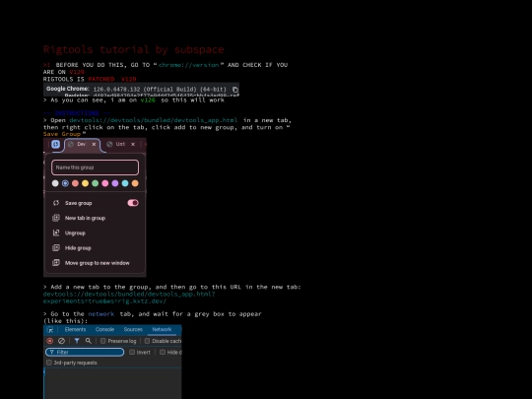The height and width of the screenshot is (399, 532).
Task: Click the blue saved tab group chip
Action: coord(55,144)
